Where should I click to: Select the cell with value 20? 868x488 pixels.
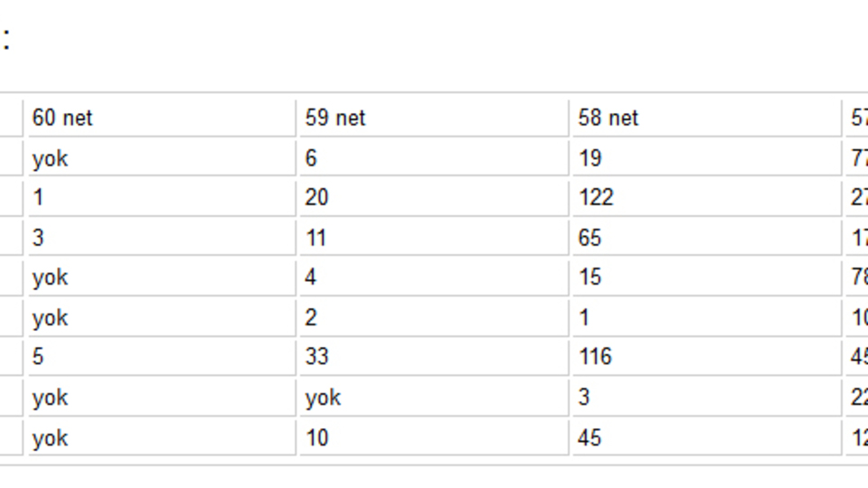click(x=317, y=198)
